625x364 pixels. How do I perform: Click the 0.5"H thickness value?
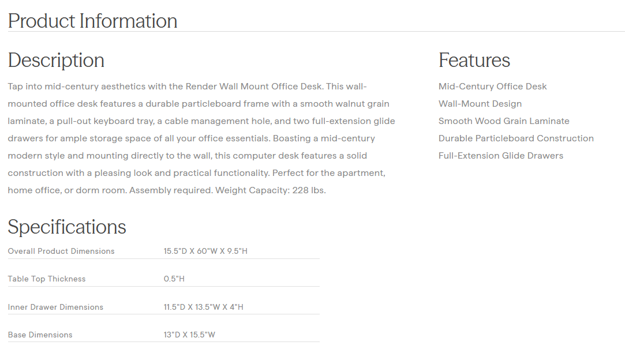pos(174,279)
